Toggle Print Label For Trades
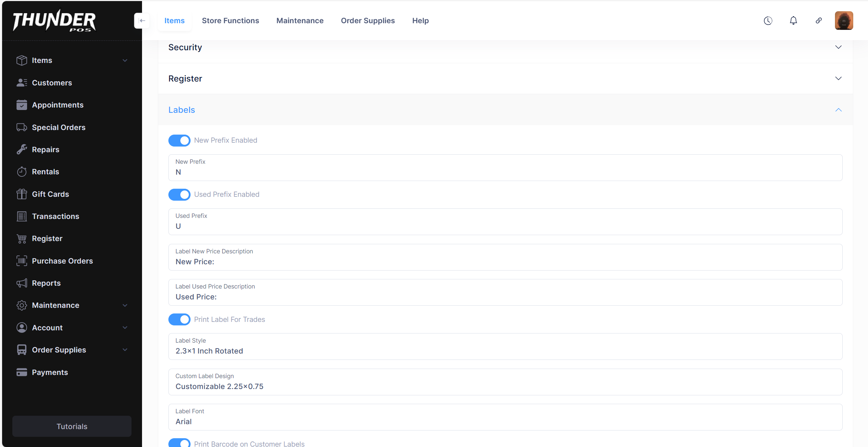 click(x=179, y=319)
